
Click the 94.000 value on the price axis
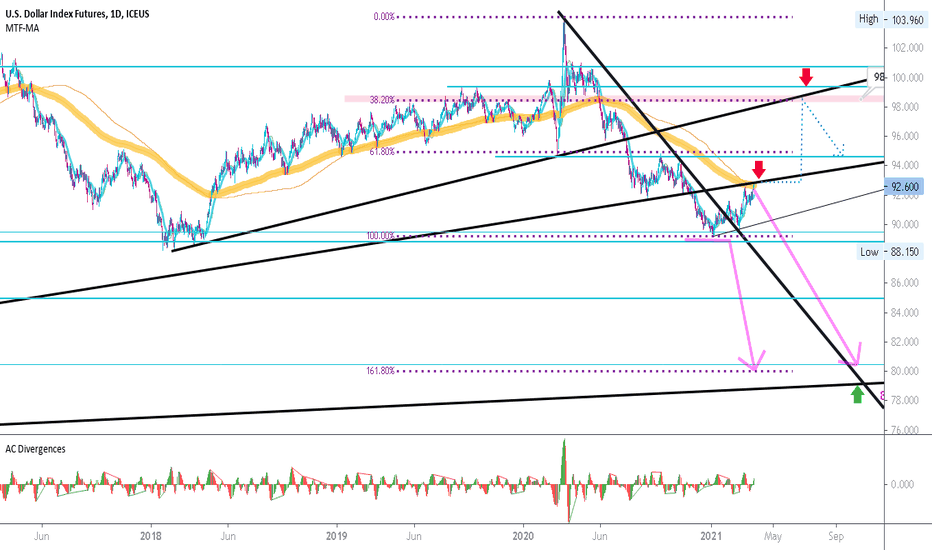click(907, 165)
